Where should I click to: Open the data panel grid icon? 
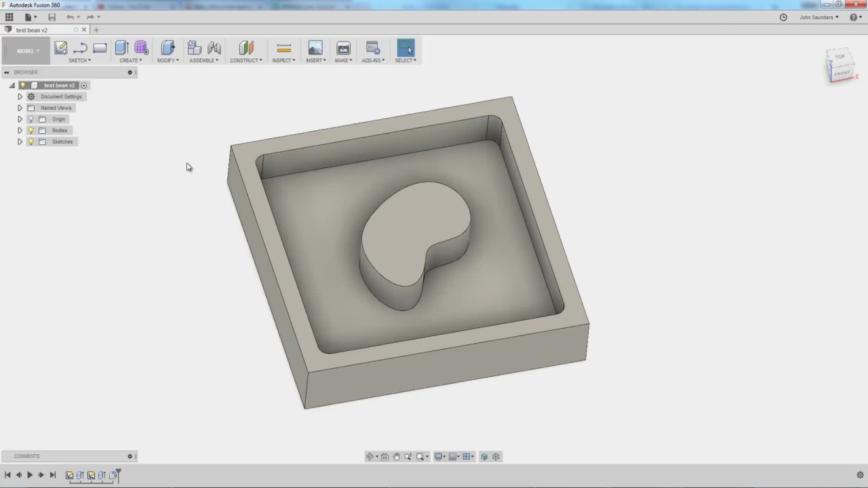tap(9, 17)
